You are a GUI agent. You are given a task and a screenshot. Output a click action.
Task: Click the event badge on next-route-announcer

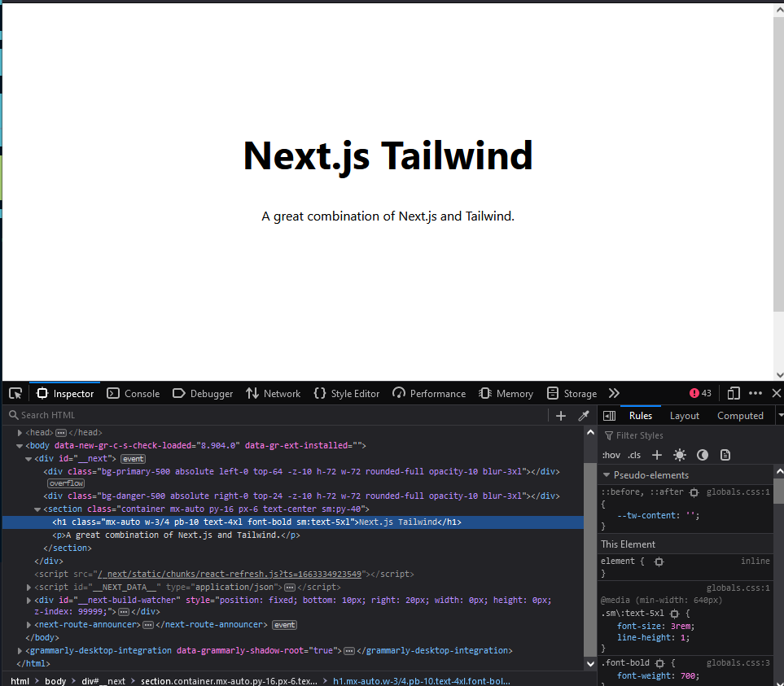284,624
